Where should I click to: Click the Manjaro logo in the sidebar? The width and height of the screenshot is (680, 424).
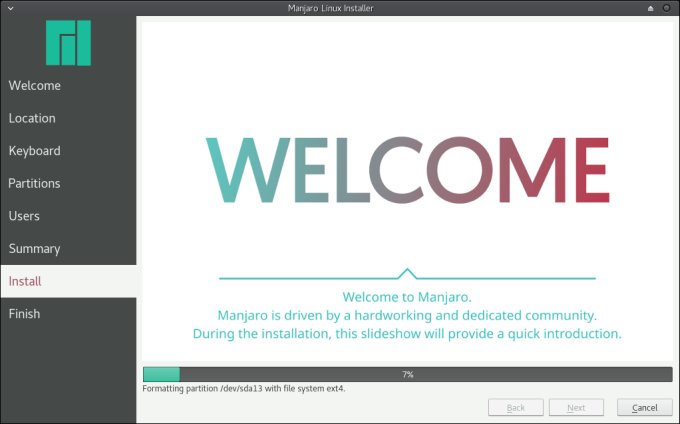click(69, 43)
